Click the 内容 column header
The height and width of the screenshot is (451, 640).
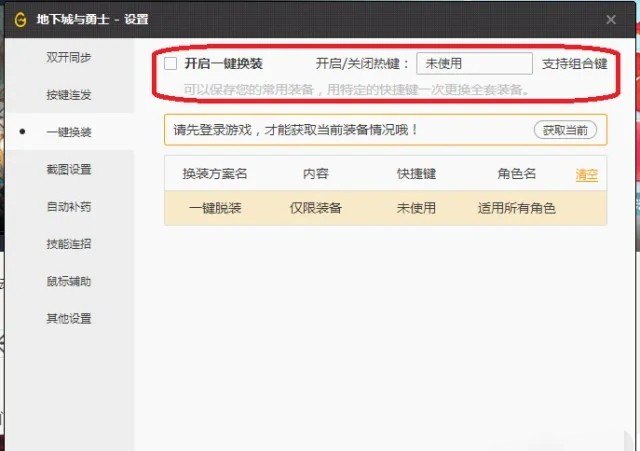(x=316, y=174)
